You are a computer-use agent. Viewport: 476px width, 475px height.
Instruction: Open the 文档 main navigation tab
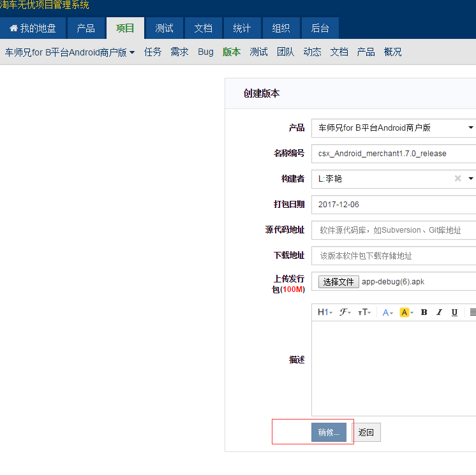click(203, 28)
